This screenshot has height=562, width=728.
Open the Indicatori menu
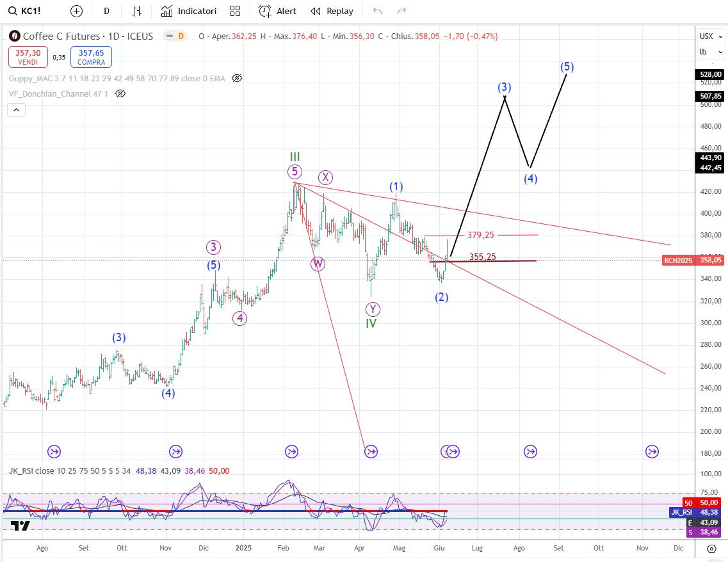pos(189,11)
